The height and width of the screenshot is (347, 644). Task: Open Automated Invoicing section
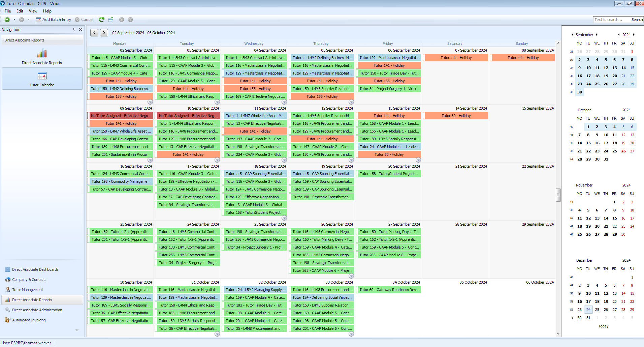point(29,320)
